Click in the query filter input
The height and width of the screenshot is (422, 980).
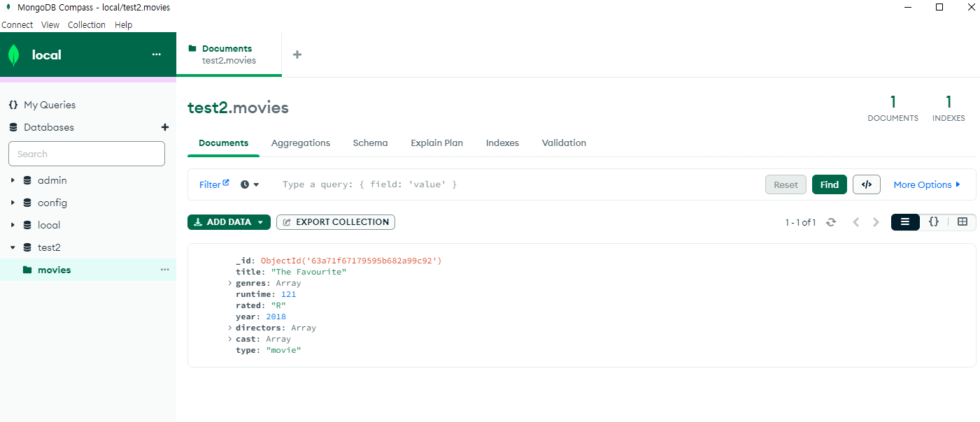click(518, 184)
